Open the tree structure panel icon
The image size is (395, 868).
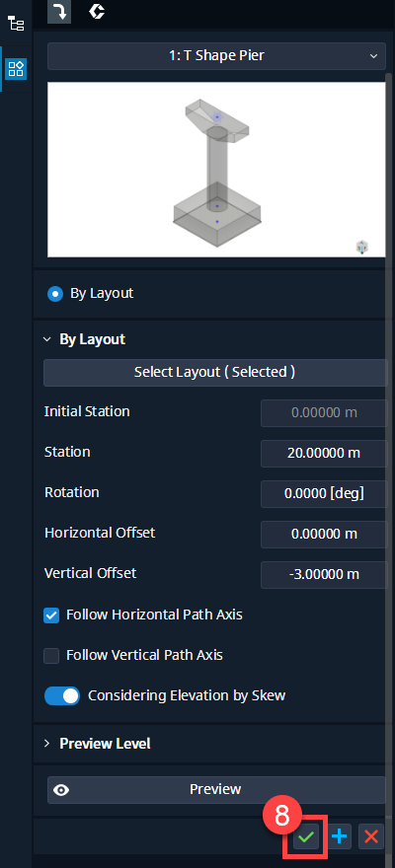[16, 24]
